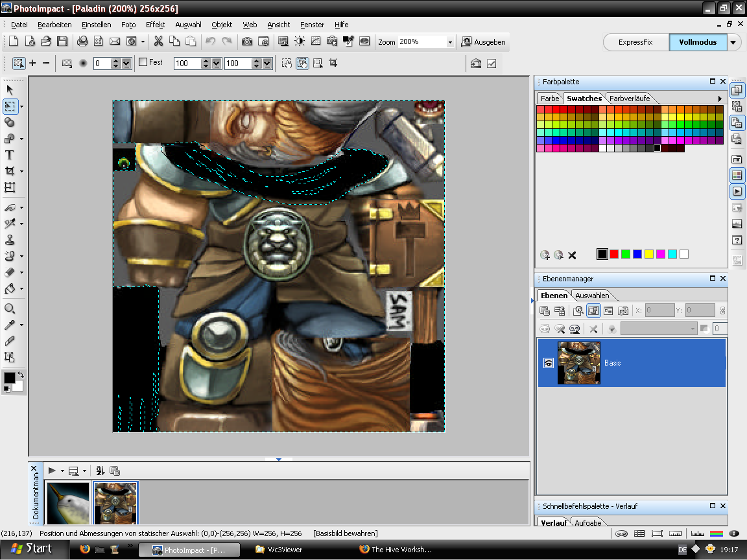Pick the yellow quick color swatch
The image size is (747, 560).
tap(649, 254)
